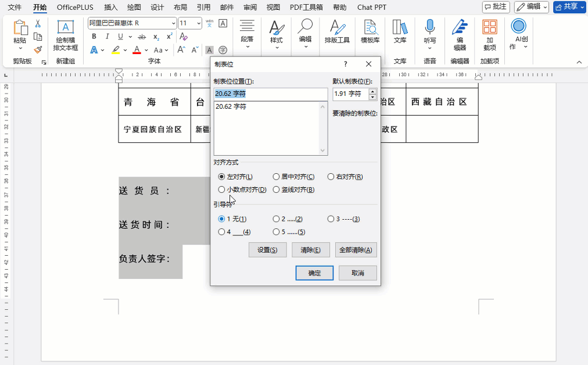Select leader option 4 underline
This screenshot has height=365, width=588.
click(x=221, y=232)
